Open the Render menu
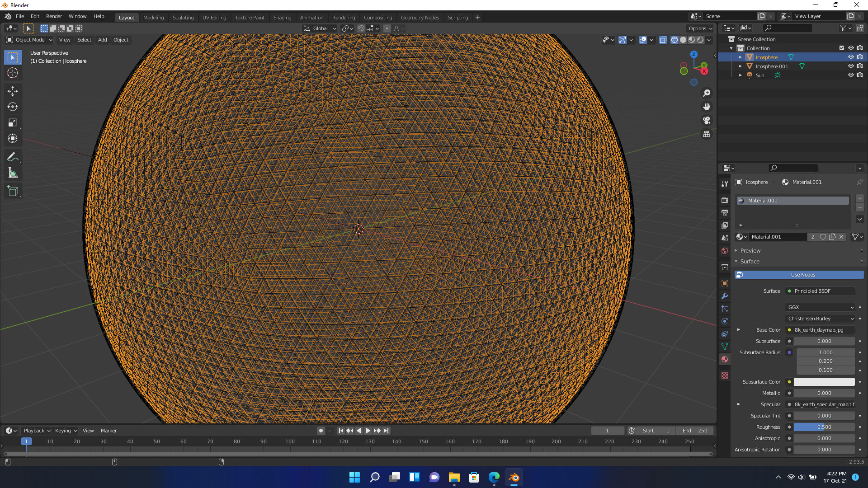868x488 pixels. point(54,16)
